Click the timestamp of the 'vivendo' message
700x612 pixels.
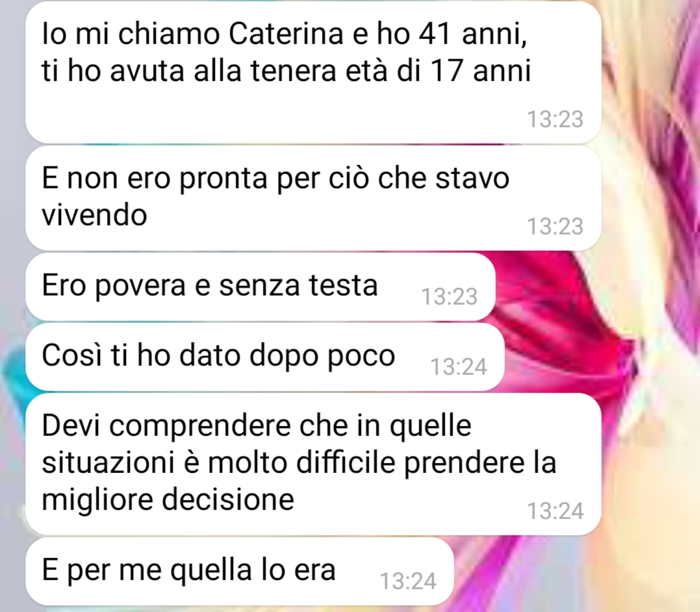click(x=555, y=227)
